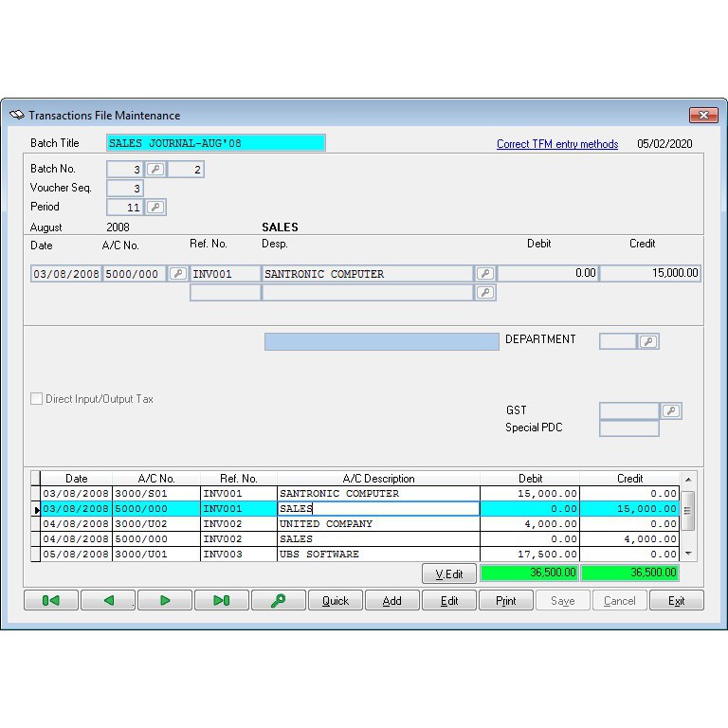Viewport: 728px width, 728px height.
Task: Open the A/C No. lookup icon
Action: click(177, 274)
